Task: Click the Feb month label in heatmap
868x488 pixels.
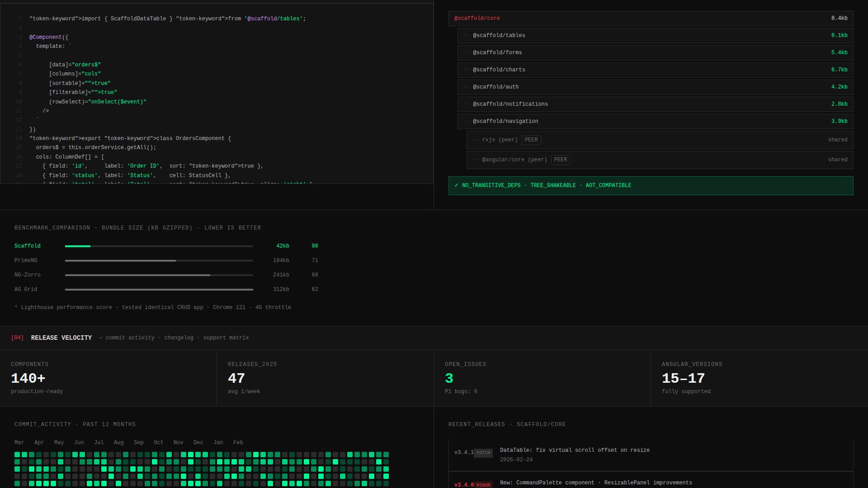Action: (x=238, y=443)
